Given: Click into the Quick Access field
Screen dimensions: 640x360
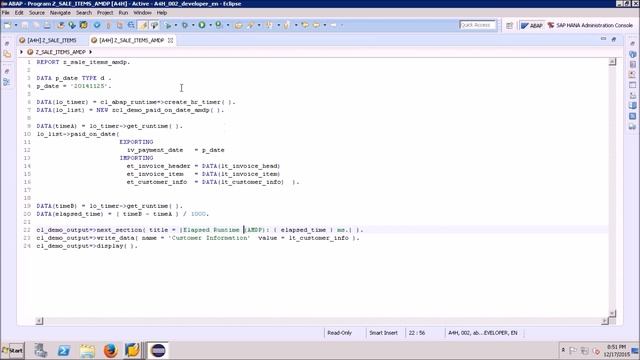Looking at the screenshot, I should pyautogui.click(x=477, y=25).
